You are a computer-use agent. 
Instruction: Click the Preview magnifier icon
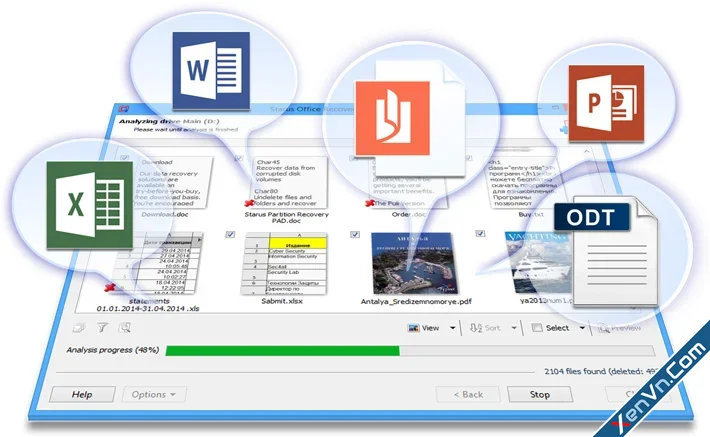[x=604, y=328]
